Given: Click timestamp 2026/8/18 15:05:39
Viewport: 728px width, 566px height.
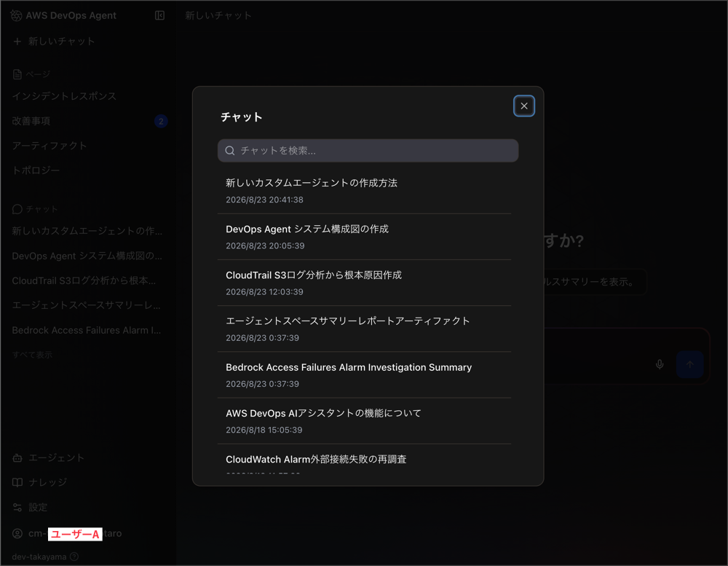Looking at the screenshot, I should tap(264, 430).
